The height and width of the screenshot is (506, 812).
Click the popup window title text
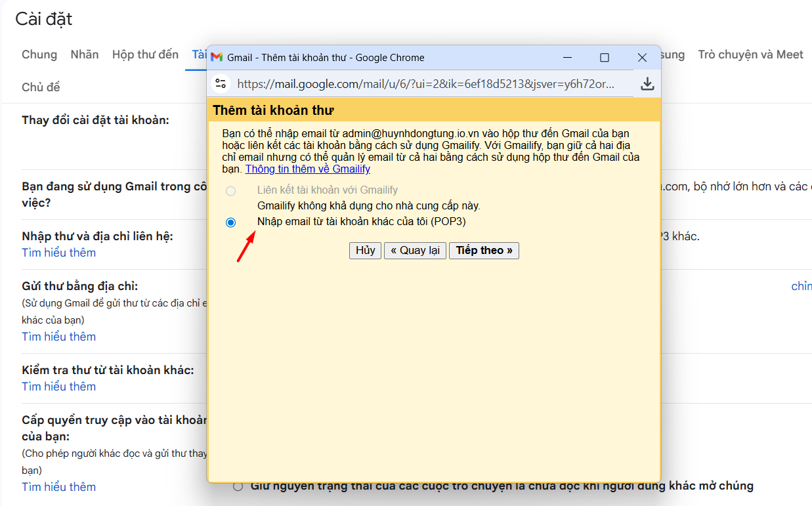pos(326,58)
